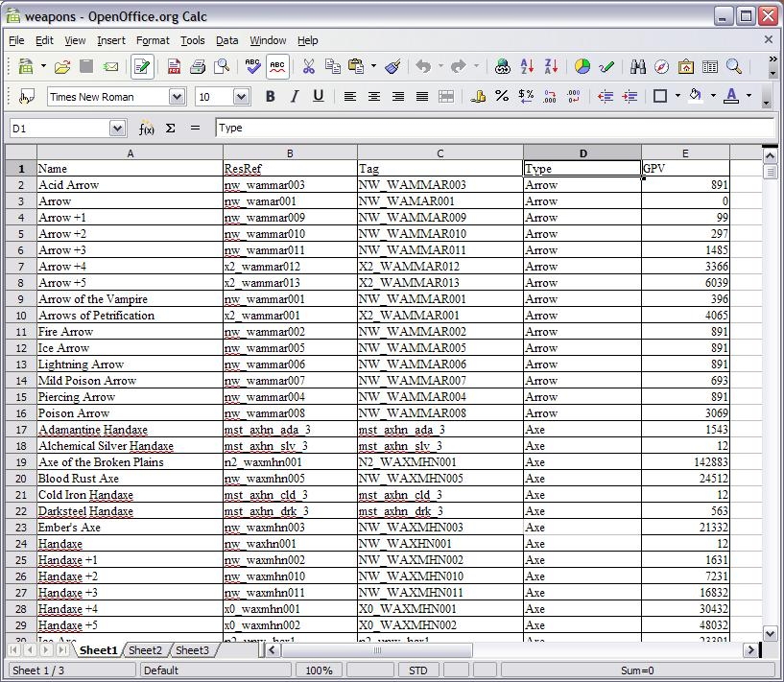Image resolution: width=784 pixels, height=682 pixels.
Task: Click the Format Paintbrush icon
Action: (392, 67)
